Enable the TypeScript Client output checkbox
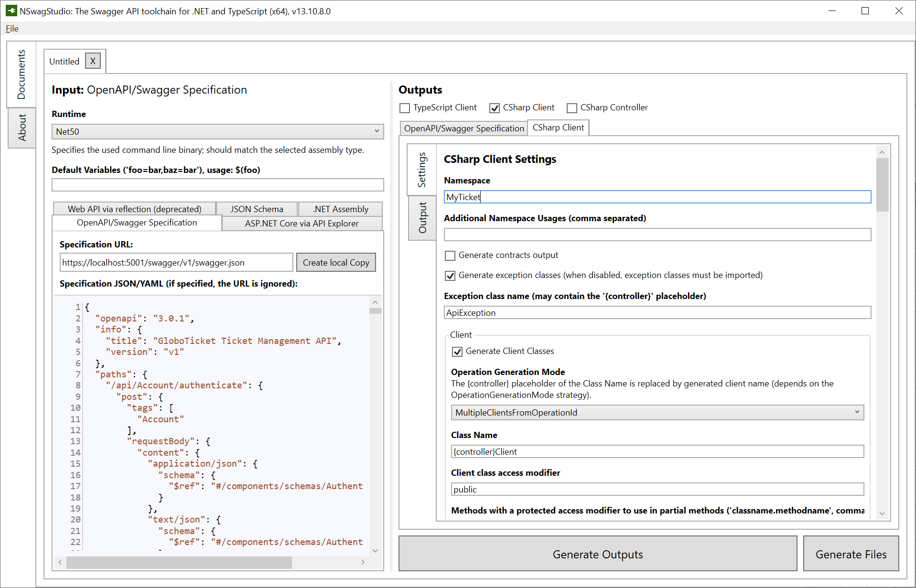 405,108
